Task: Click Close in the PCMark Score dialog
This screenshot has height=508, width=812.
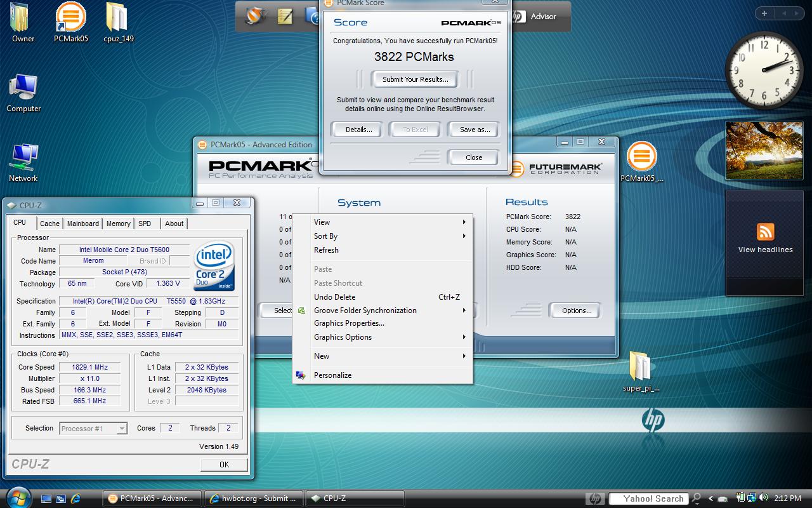Action: tap(474, 157)
